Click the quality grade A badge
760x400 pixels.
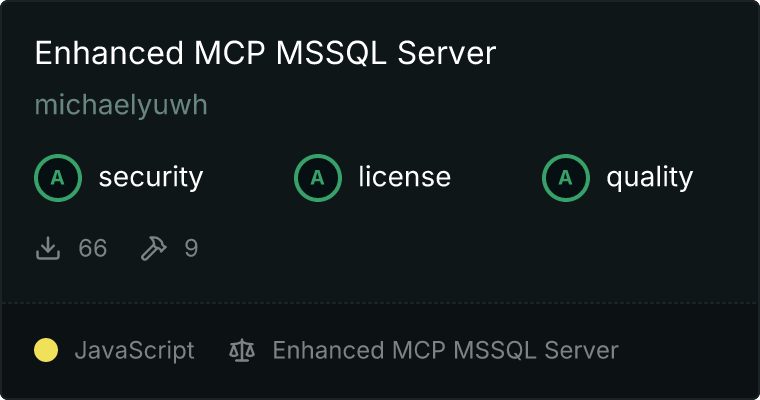(566, 178)
